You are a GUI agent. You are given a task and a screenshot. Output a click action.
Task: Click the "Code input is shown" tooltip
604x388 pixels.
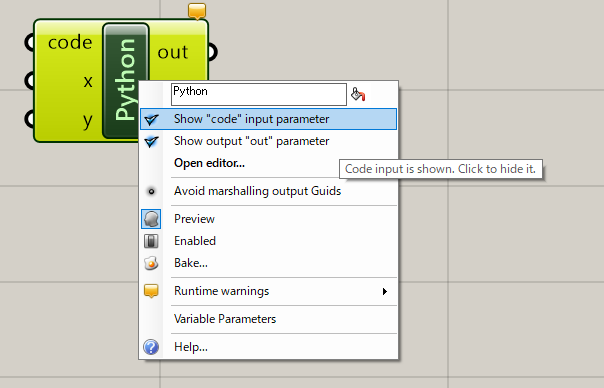coord(441,169)
